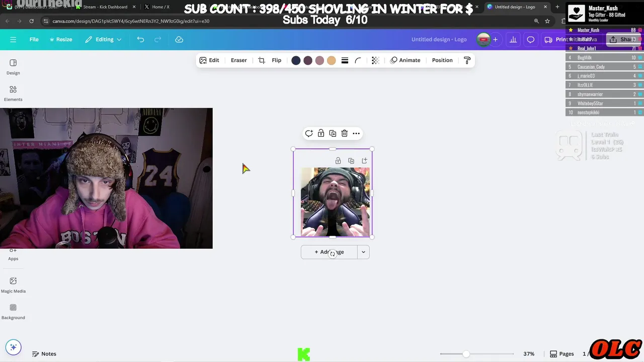Expand the Editing mode dropdown

point(103,39)
